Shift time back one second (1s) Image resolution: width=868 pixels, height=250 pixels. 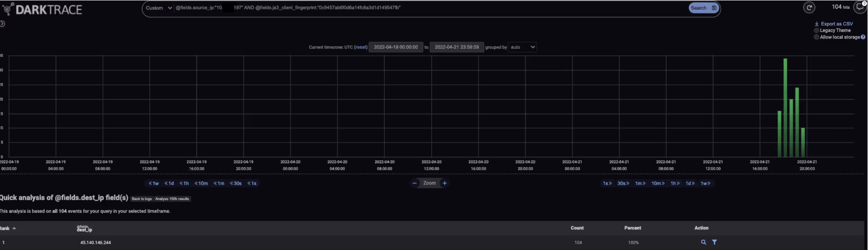click(x=252, y=183)
